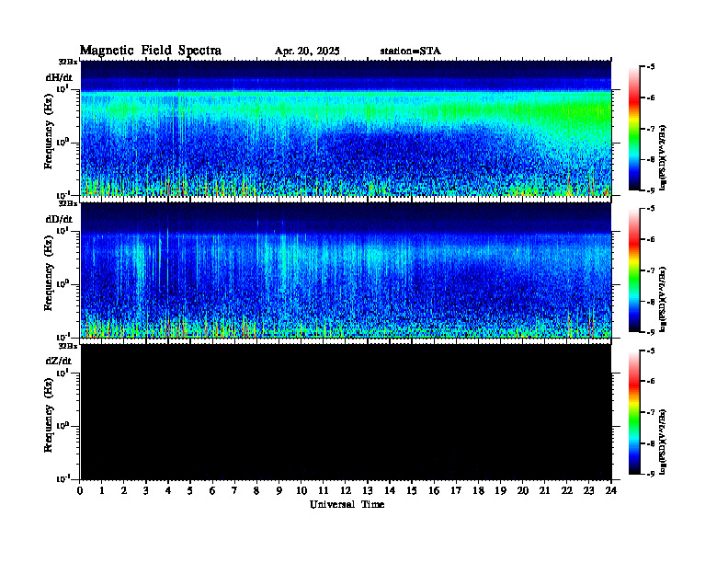This screenshot has height=563, width=728.
Task: Click hour 2 on the Universal Time axis
Action: point(124,490)
